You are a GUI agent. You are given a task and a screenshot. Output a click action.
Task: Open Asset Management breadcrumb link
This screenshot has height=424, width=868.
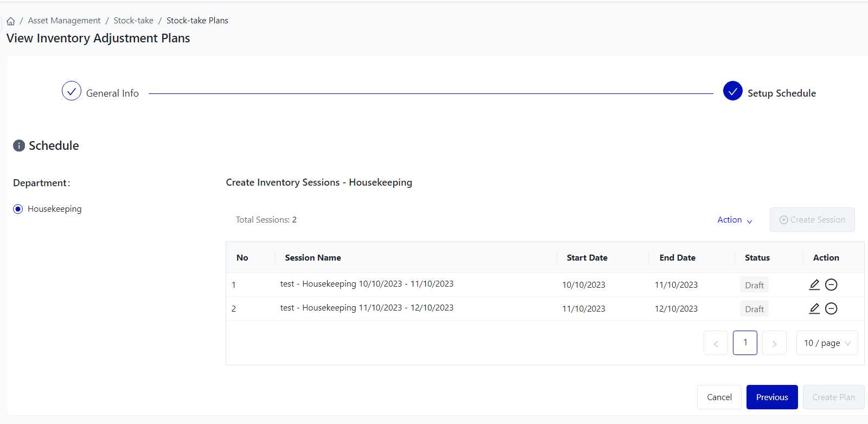pyautogui.click(x=64, y=21)
